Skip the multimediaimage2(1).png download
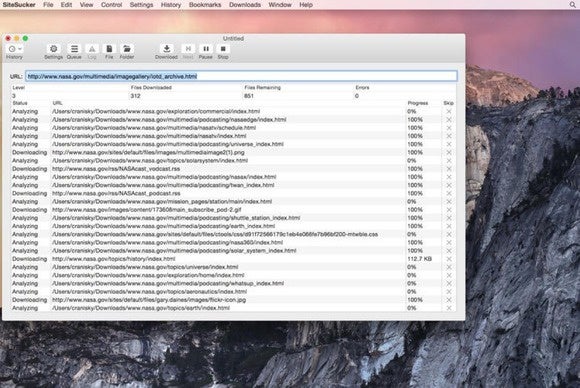The width and height of the screenshot is (580, 388). (449, 152)
